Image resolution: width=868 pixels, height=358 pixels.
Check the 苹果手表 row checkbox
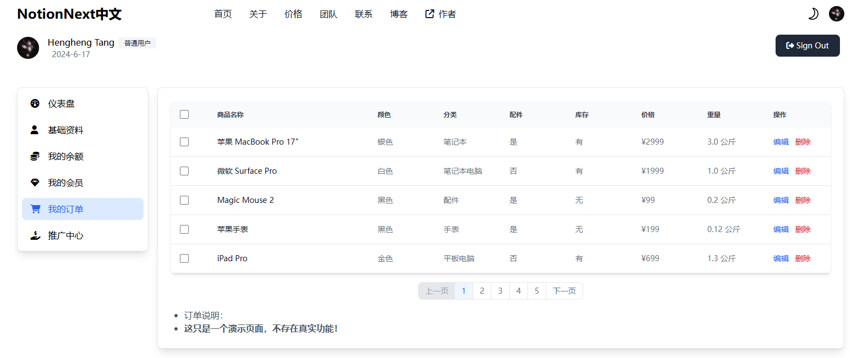point(184,229)
